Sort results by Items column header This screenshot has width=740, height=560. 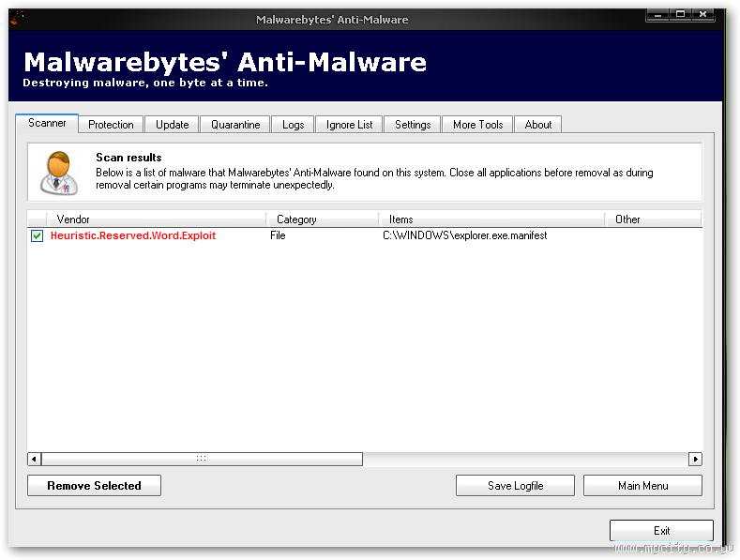click(x=491, y=219)
